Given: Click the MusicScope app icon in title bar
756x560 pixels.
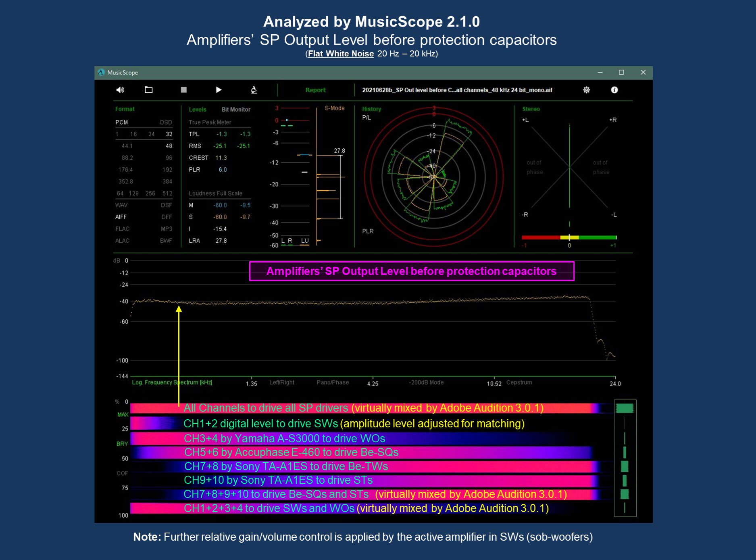Looking at the screenshot, I should 101,73.
